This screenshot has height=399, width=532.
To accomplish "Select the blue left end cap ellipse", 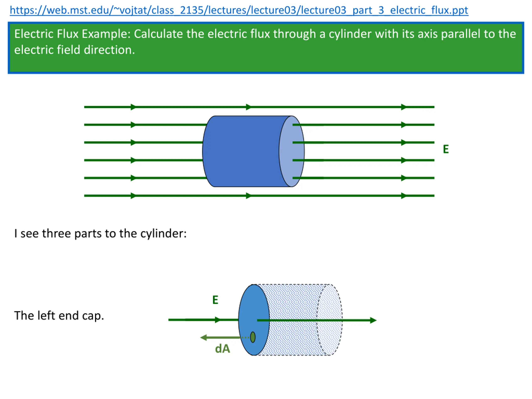I will click(x=254, y=320).
